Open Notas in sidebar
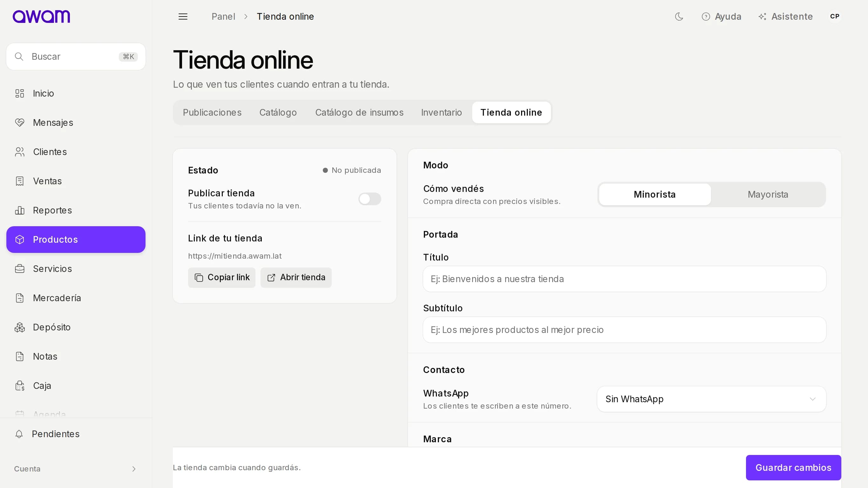The height and width of the screenshot is (488, 868). pyautogui.click(x=76, y=356)
